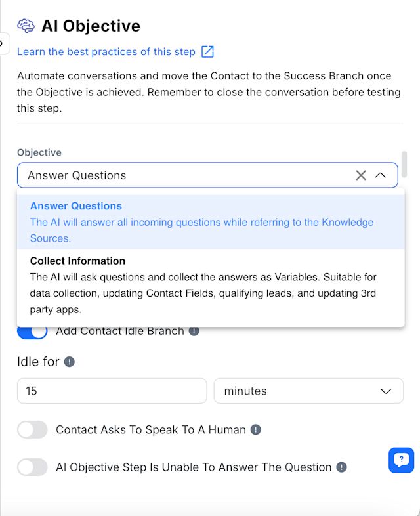
Task: Click the AI Objective brain icon
Action: [26, 26]
